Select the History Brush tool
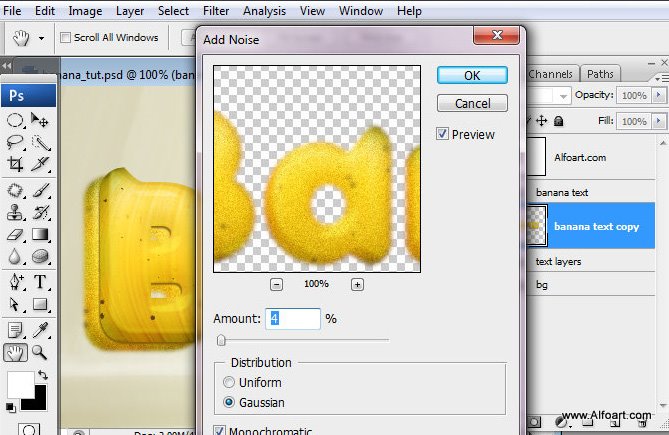The image size is (669, 435). 40,212
